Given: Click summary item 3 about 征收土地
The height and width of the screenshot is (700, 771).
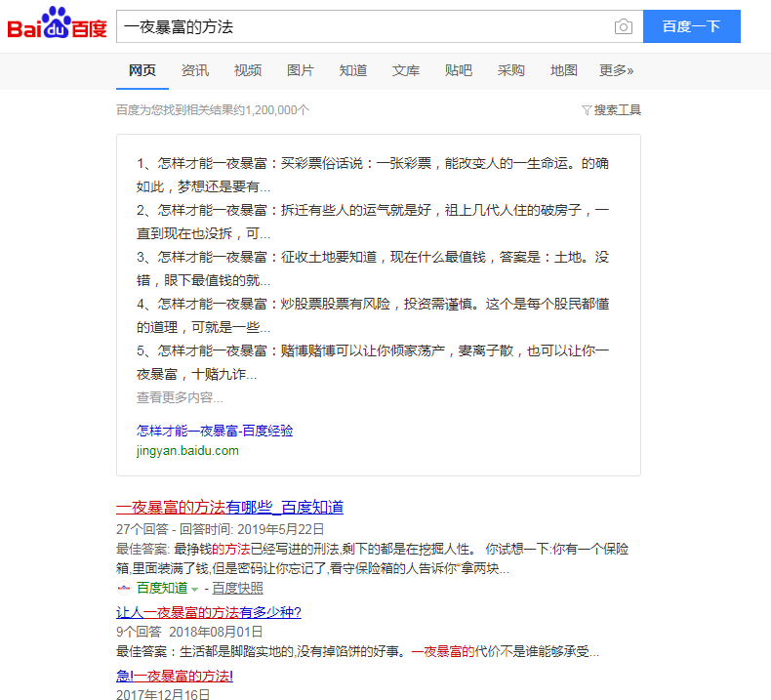Looking at the screenshot, I should [372, 268].
